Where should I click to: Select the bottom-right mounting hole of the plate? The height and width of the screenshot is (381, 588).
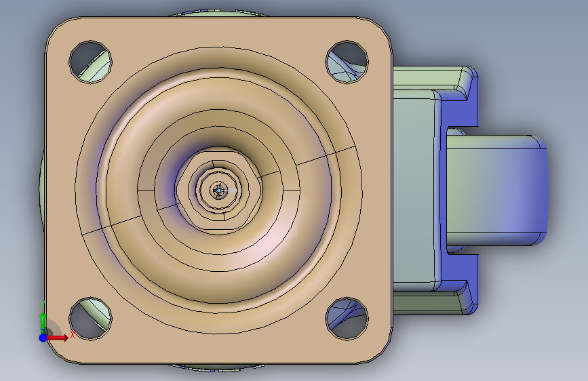tap(347, 319)
